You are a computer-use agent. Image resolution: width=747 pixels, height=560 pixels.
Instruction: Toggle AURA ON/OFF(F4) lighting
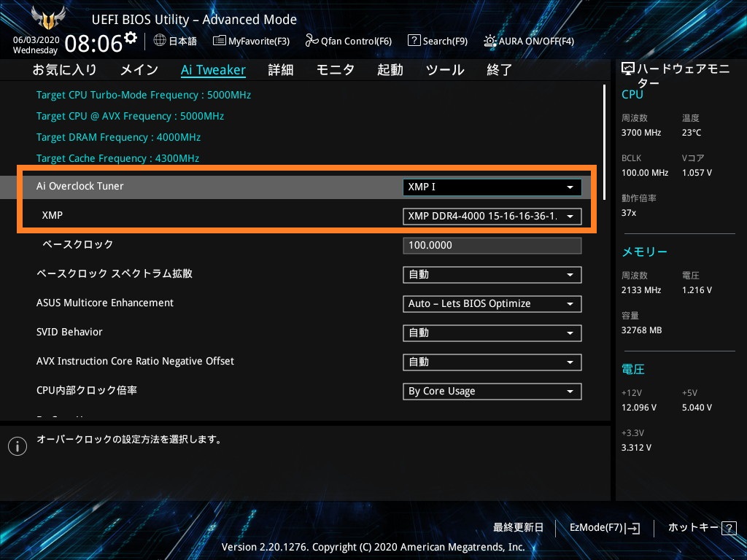[x=529, y=41]
